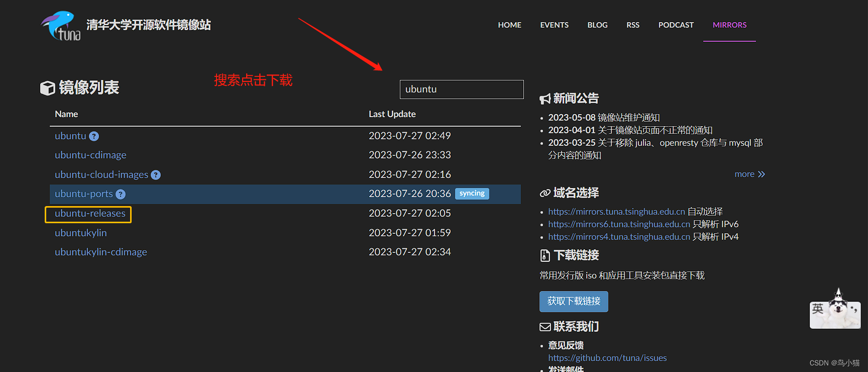Screen dimensions: 868x372
Task: Open mirrors6.tuna.tsinghua.edu.cn IPv6 link
Action: [x=619, y=224]
